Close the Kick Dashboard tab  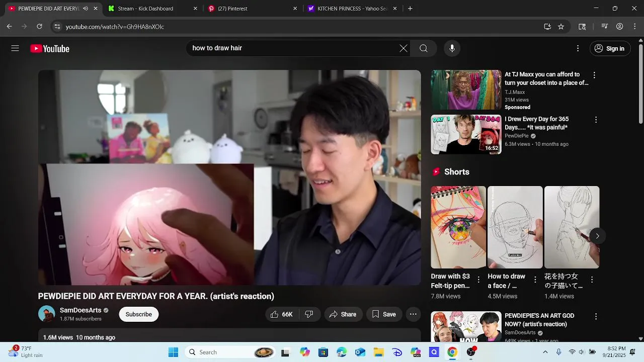[x=195, y=9]
